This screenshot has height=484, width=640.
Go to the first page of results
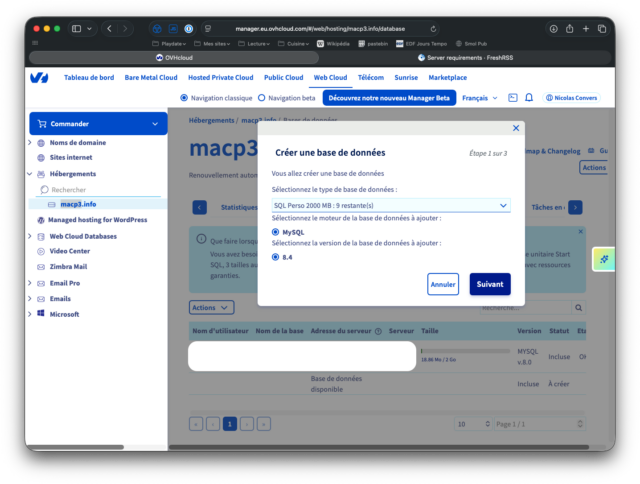pos(196,424)
